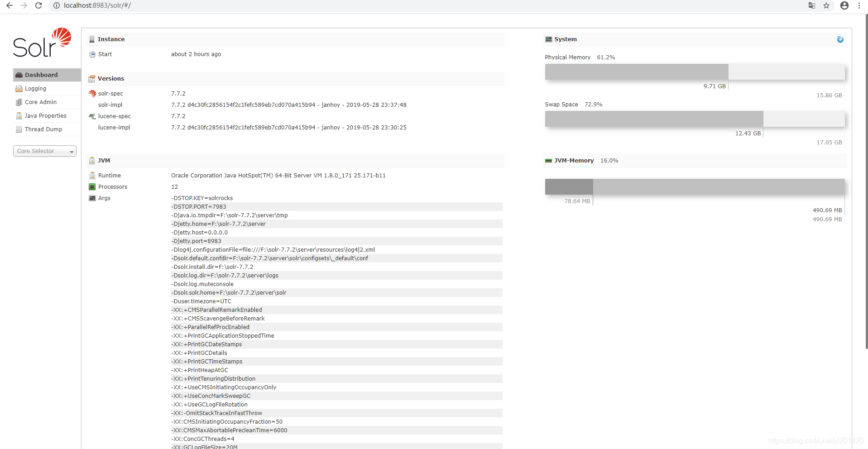868x449 pixels.
Task: Select the 15.86 GB total label
Action: coord(830,96)
